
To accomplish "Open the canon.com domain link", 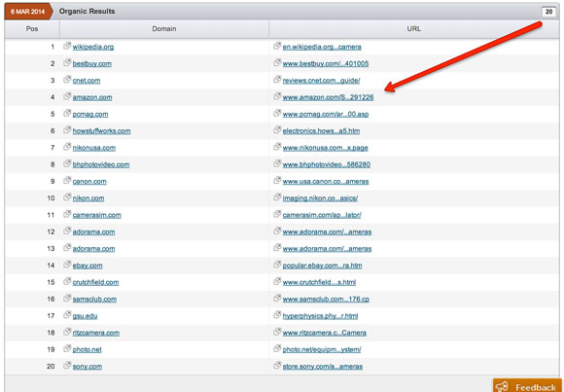I will (x=89, y=182).
